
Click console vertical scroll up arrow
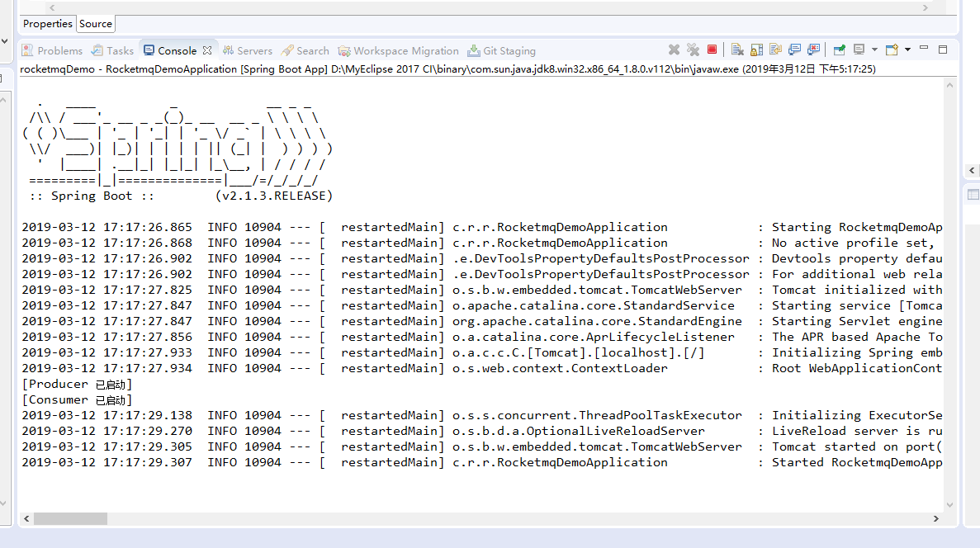tap(949, 85)
